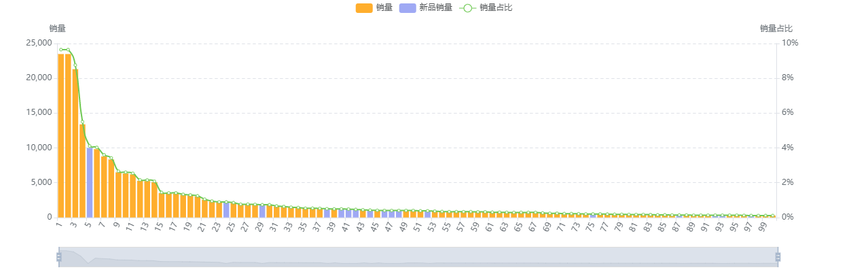Image resolution: width=868 pixels, height=272 pixels.
Task: Click the 2% right axis label
Action: click(788, 182)
